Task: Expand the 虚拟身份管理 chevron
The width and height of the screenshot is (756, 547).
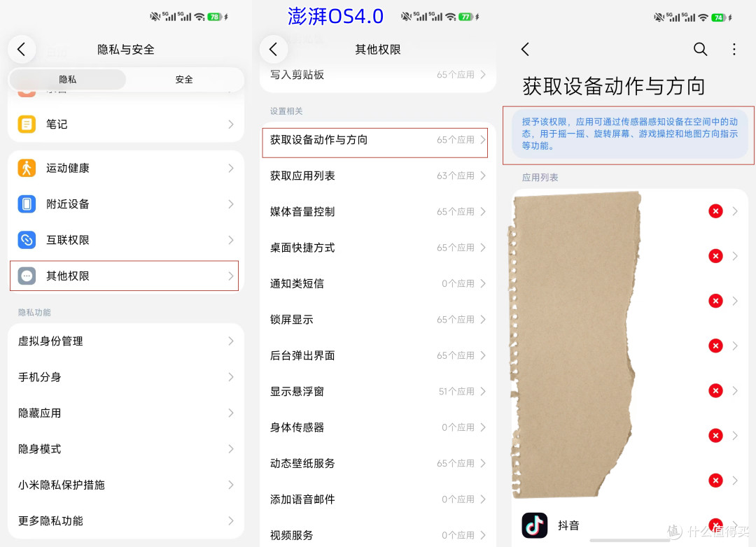Action: [x=231, y=341]
